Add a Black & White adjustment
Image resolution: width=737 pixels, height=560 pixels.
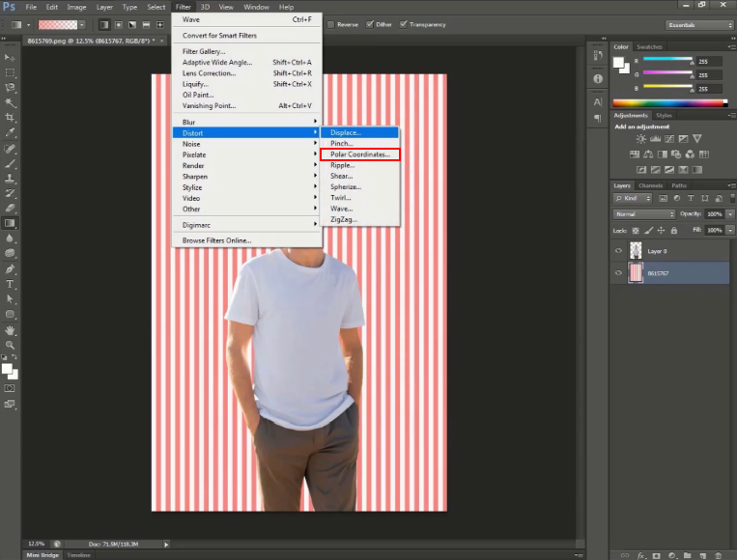(663, 154)
